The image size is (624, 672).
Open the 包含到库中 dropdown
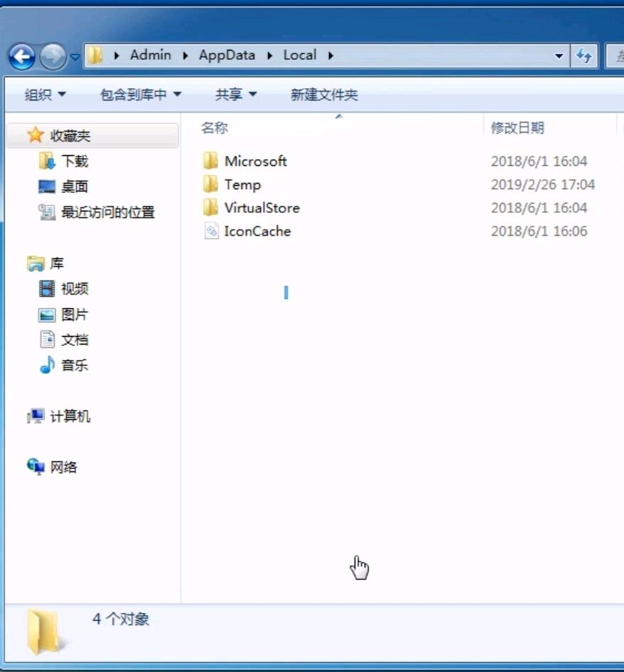click(140, 94)
